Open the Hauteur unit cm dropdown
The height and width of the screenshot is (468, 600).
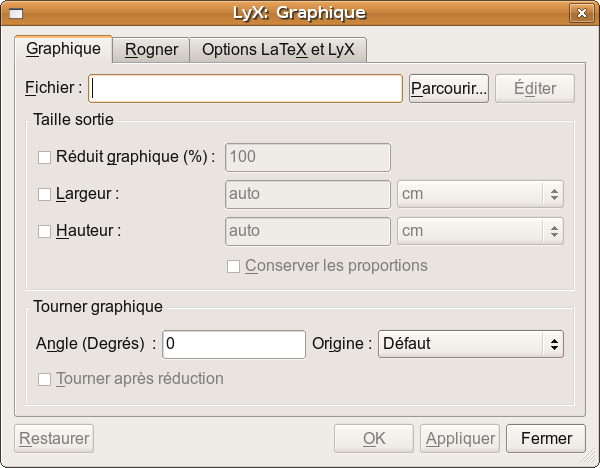point(480,231)
